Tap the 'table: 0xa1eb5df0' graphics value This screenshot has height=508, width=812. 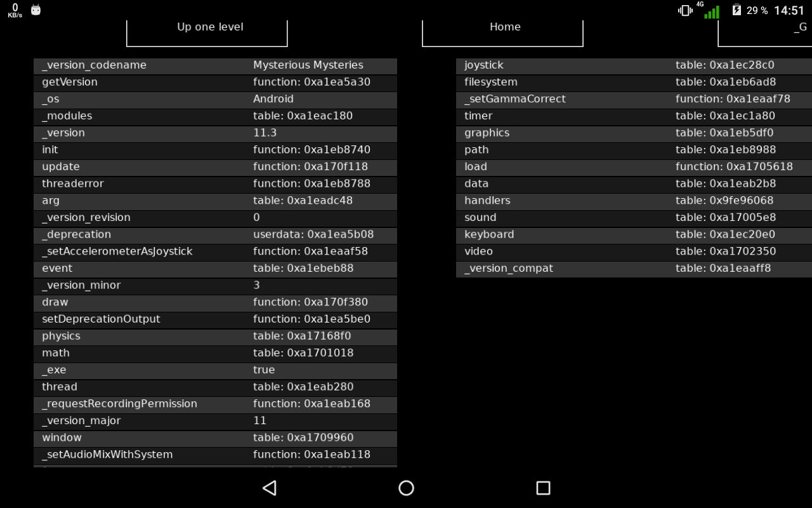click(x=724, y=133)
